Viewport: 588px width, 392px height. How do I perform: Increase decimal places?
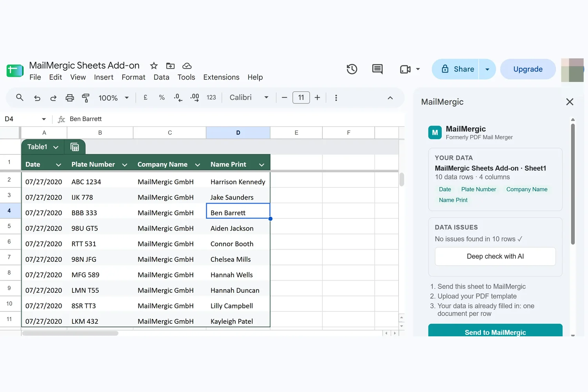coord(194,98)
